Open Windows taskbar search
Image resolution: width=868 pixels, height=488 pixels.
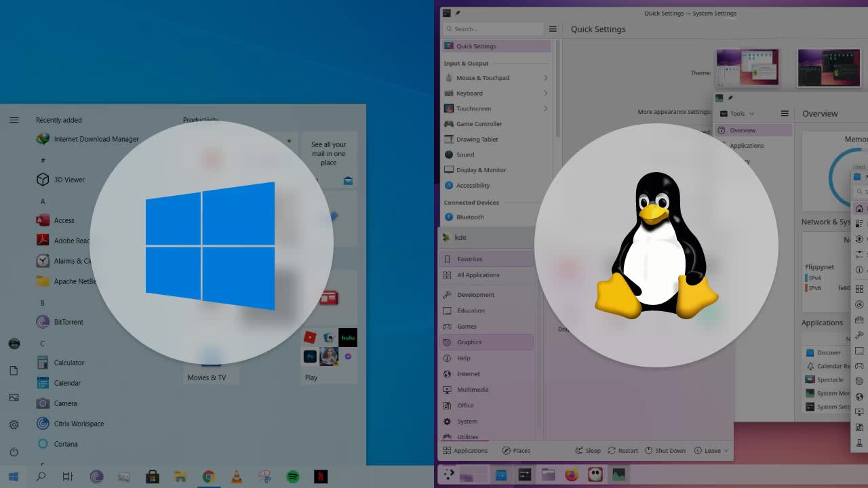click(x=41, y=476)
